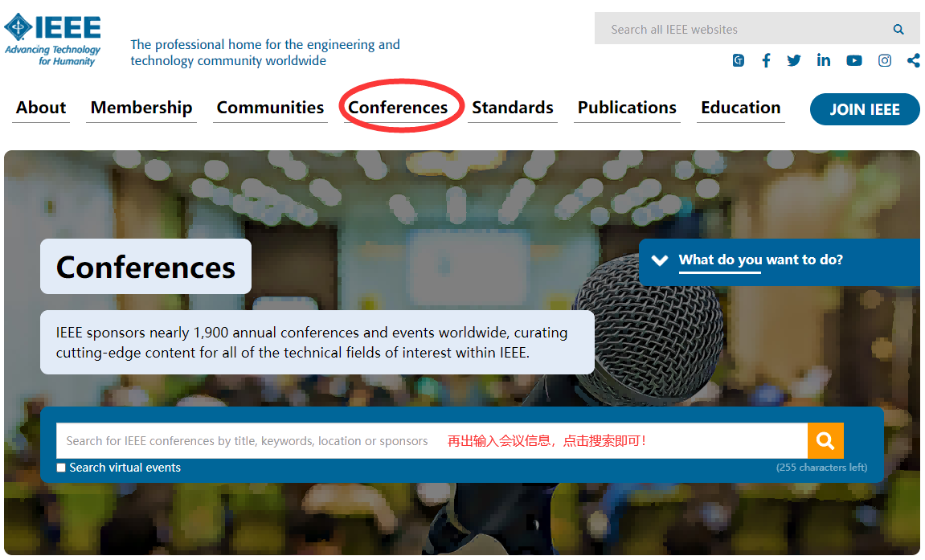This screenshot has height=560, width=925.
Task: Open the Conferences menu
Action: (x=398, y=108)
